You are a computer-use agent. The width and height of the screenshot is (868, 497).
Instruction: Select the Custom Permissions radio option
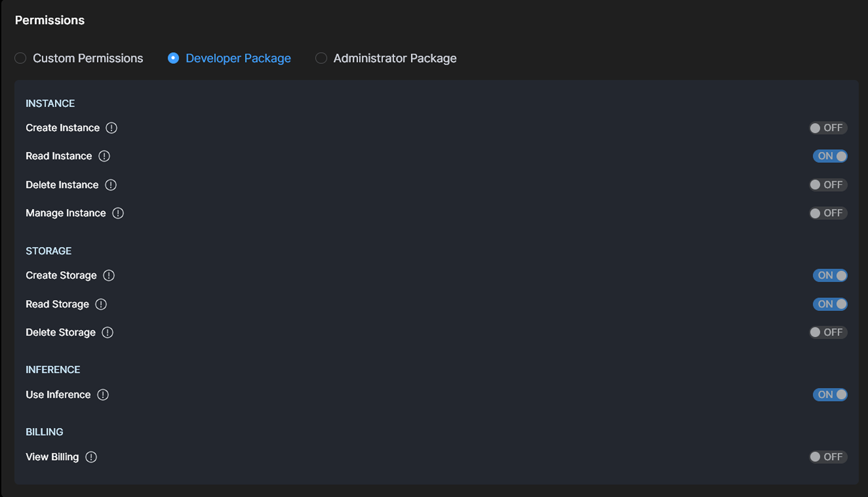[20, 58]
